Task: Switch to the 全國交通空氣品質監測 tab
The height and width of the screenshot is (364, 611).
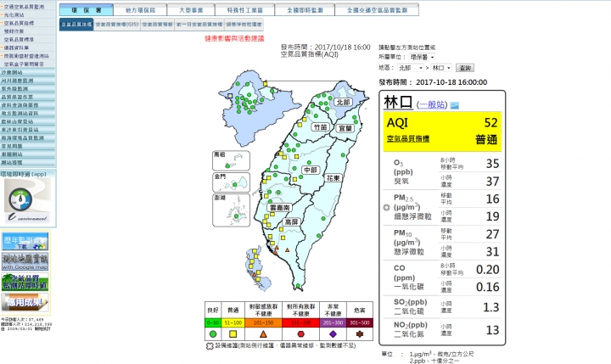Action: [x=377, y=10]
